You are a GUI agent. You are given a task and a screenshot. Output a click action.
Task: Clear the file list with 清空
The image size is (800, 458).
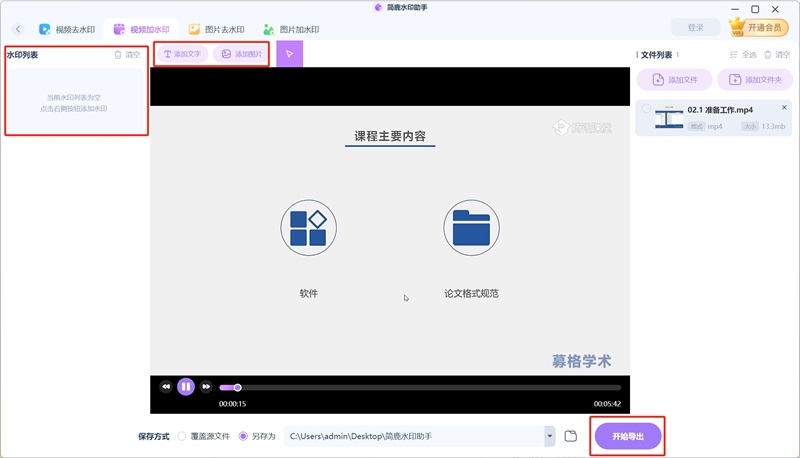(777, 55)
